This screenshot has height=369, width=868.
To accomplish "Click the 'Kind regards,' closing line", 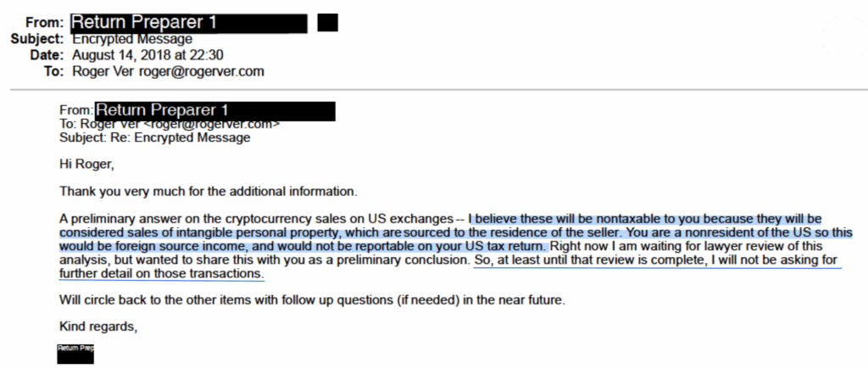I will point(98,327).
